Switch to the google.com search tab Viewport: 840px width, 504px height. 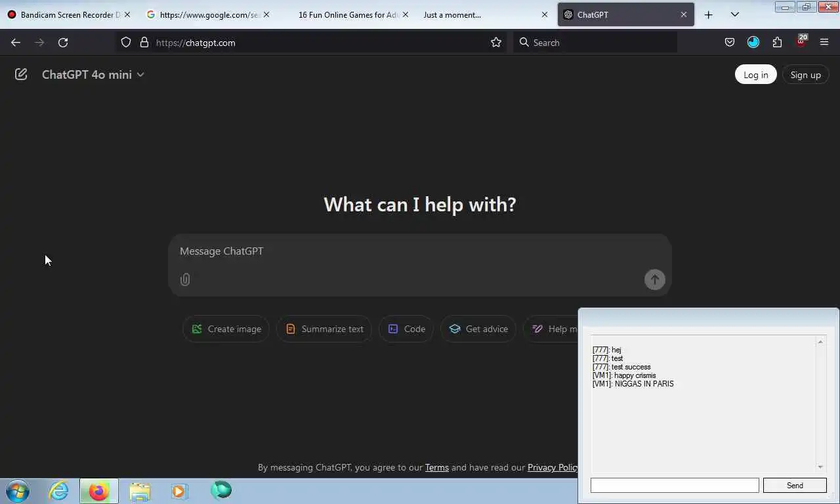(209, 14)
